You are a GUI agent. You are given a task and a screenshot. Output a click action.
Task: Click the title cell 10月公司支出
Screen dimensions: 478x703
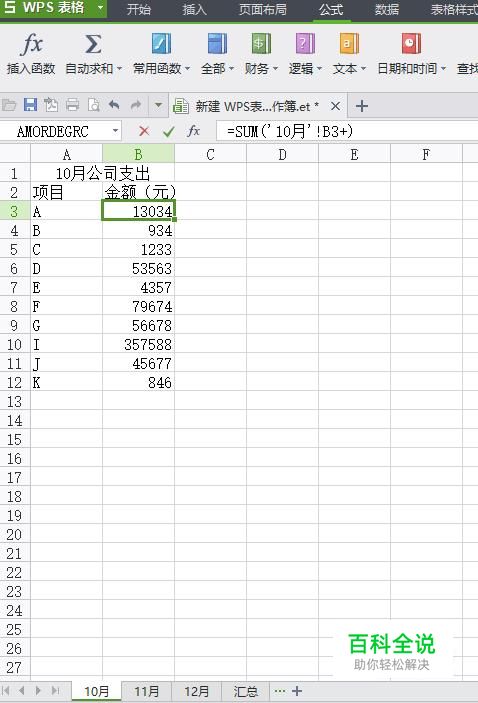[x=103, y=173]
